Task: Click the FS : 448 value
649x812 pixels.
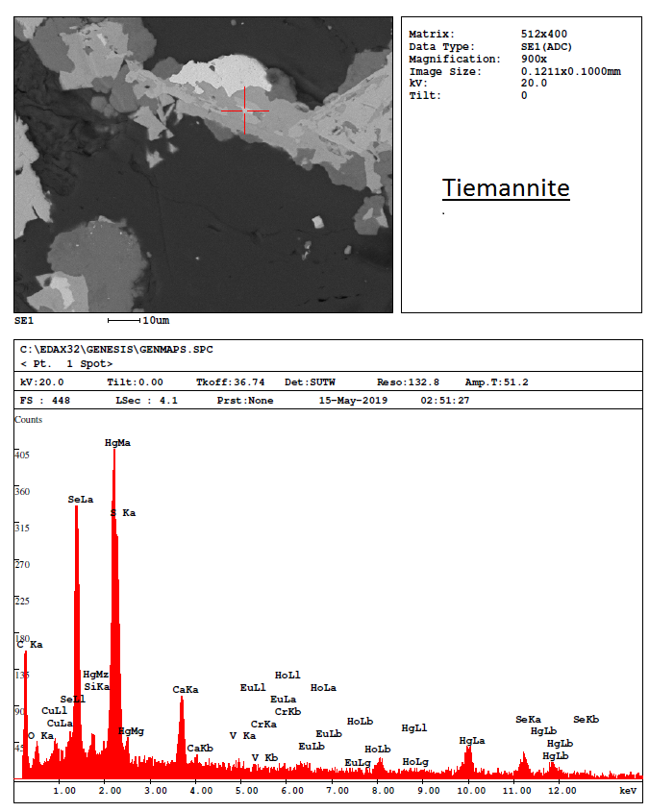Action: coord(45,401)
